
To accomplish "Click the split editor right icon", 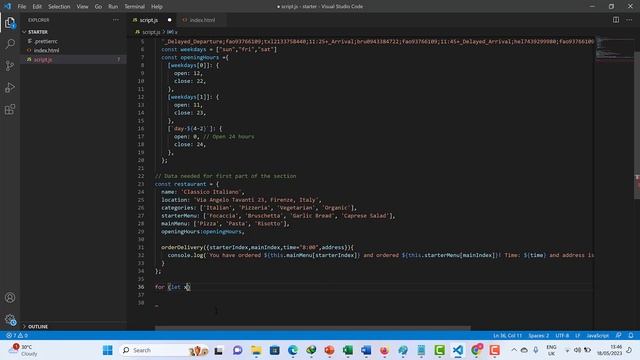I will coord(616,20).
